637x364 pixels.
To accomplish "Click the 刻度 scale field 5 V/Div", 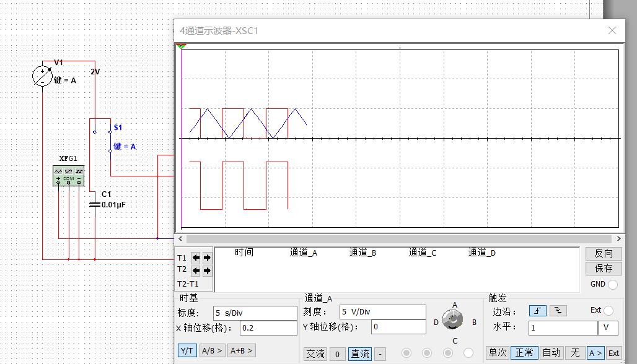I will [383, 311].
